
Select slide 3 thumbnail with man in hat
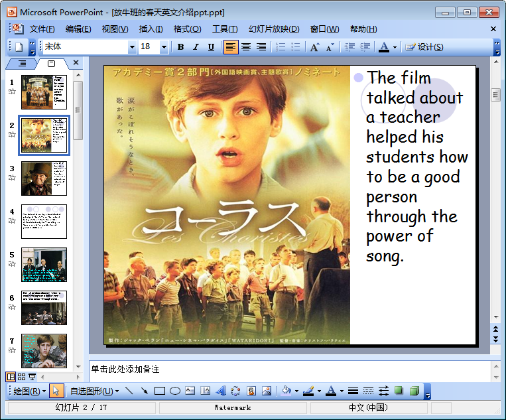(44, 178)
